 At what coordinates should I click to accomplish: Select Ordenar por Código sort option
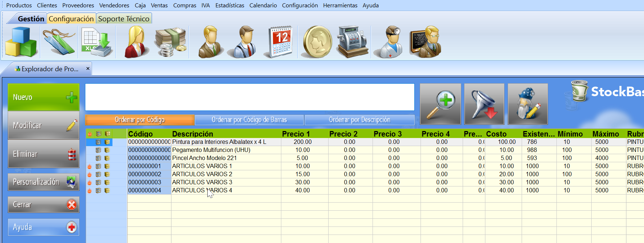coord(140,120)
